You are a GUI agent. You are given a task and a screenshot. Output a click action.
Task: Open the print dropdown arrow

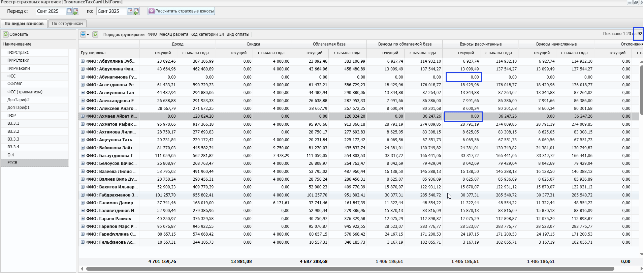tap(88, 35)
